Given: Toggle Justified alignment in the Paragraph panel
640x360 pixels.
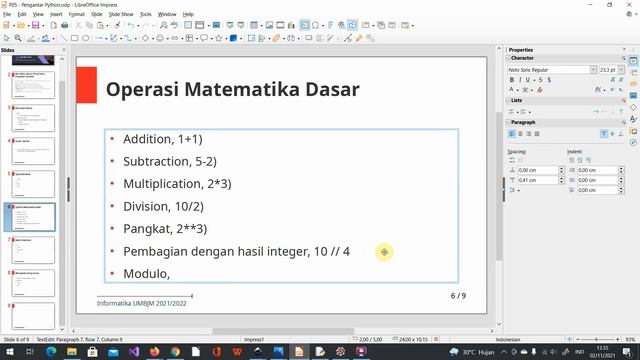Looking at the screenshot, I should [537, 134].
